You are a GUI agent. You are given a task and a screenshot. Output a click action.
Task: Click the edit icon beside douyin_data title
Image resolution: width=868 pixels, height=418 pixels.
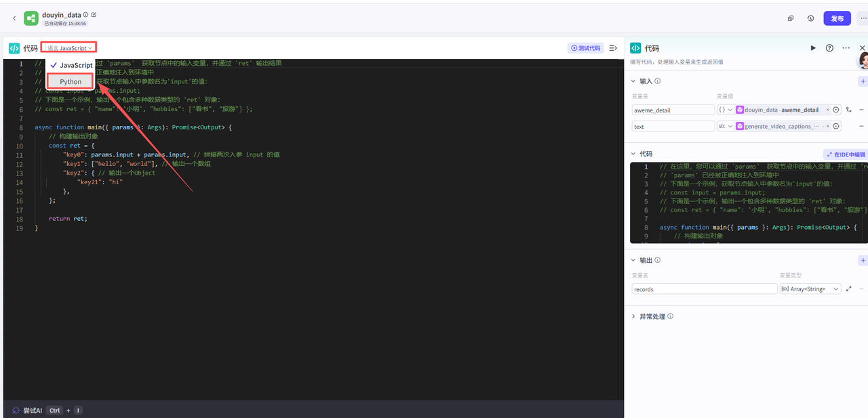94,14
